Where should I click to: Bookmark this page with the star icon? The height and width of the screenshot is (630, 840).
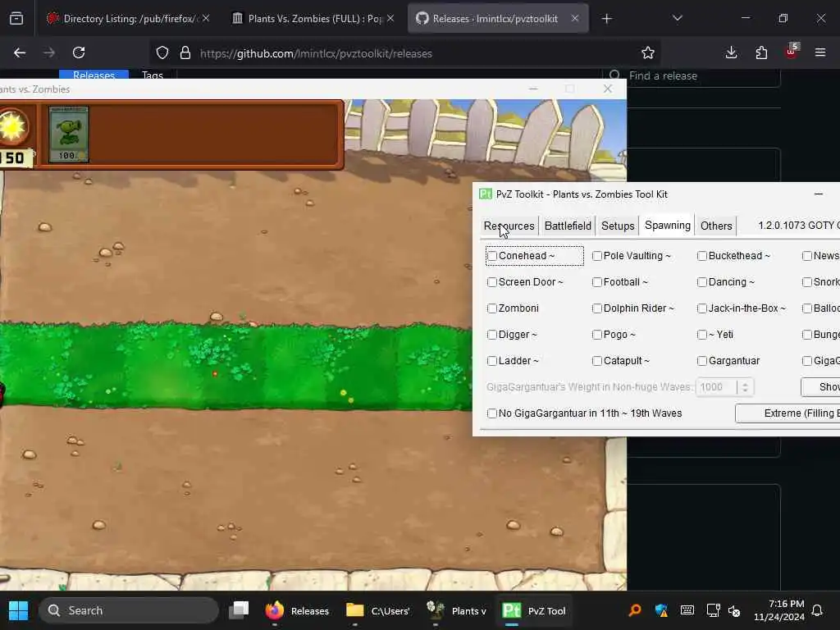pos(648,52)
